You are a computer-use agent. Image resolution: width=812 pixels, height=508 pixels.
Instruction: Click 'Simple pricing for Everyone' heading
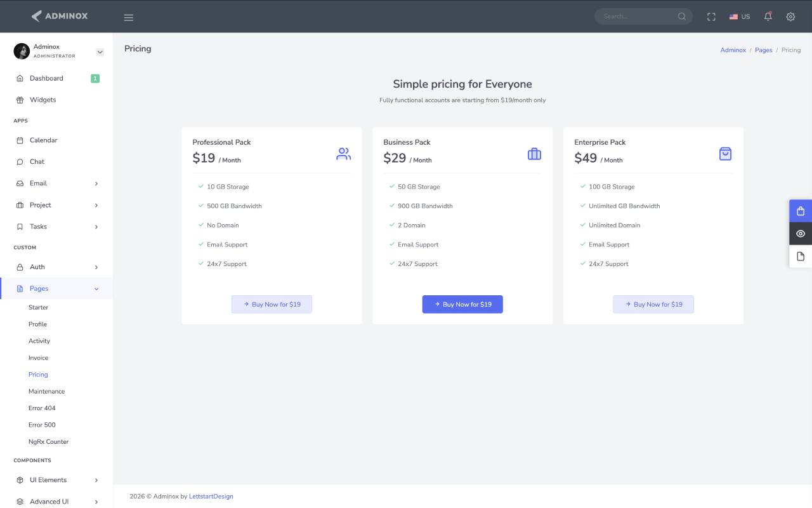point(462,84)
